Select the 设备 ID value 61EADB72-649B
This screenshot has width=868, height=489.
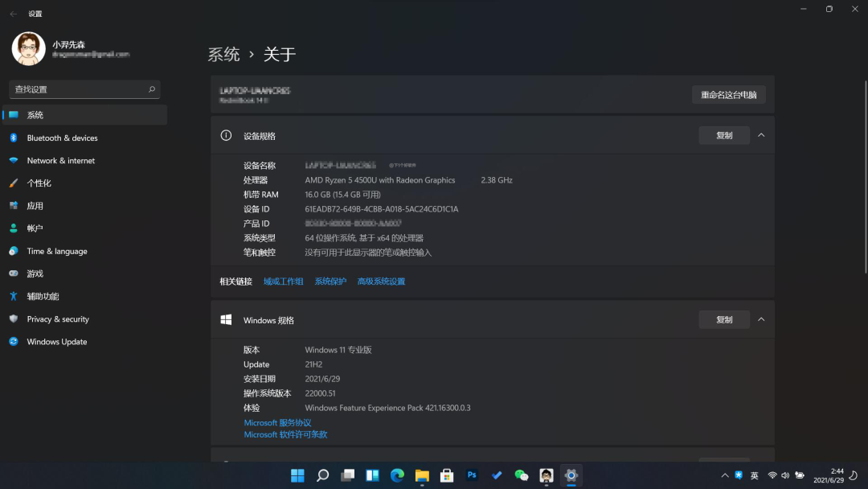(382, 209)
